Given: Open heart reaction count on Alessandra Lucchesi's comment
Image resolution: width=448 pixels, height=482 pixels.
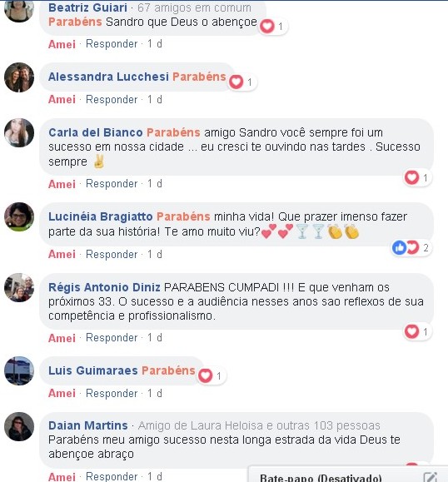Looking at the screenshot, I should click(x=242, y=82).
